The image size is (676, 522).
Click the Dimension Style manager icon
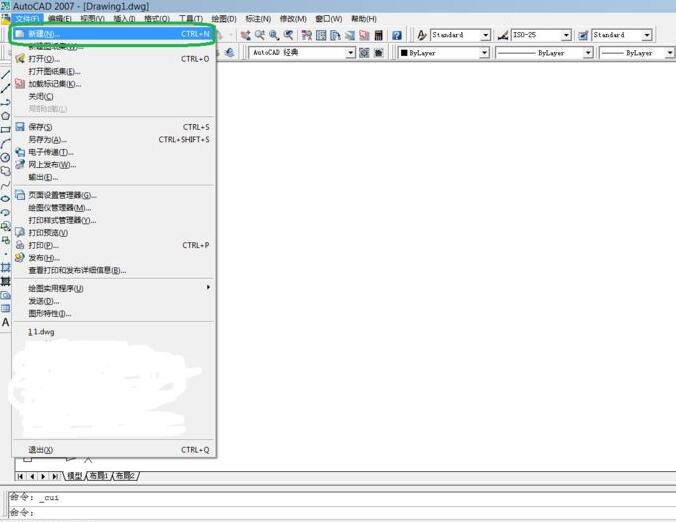(503, 35)
